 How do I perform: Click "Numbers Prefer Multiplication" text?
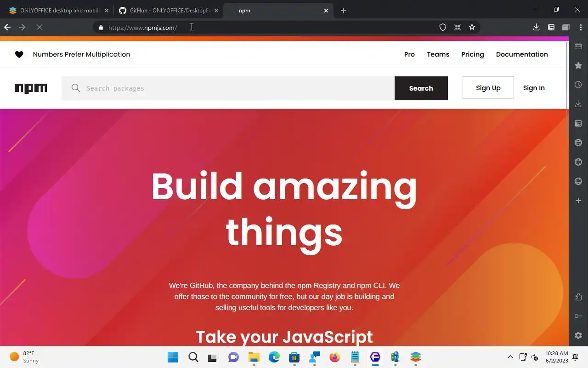pyautogui.click(x=82, y=54)
